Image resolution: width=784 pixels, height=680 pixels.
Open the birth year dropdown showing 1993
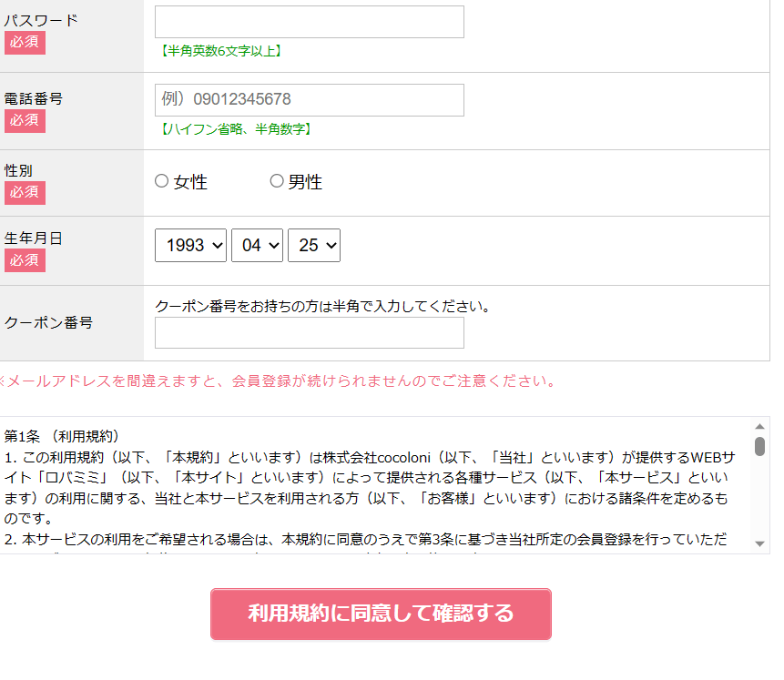(x=190, y=246)
